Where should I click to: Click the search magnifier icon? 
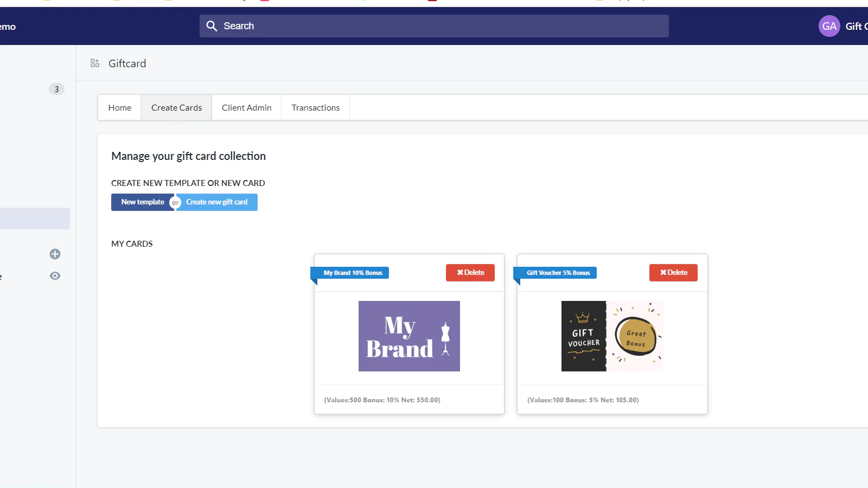[x=212, y=26]
